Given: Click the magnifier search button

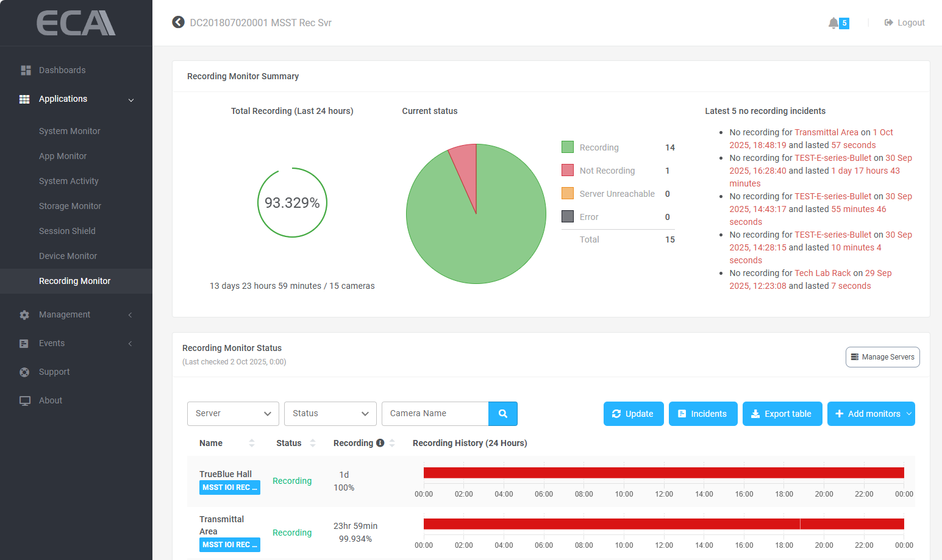Looking at the screenshot, I should click(x=502, y=414).
